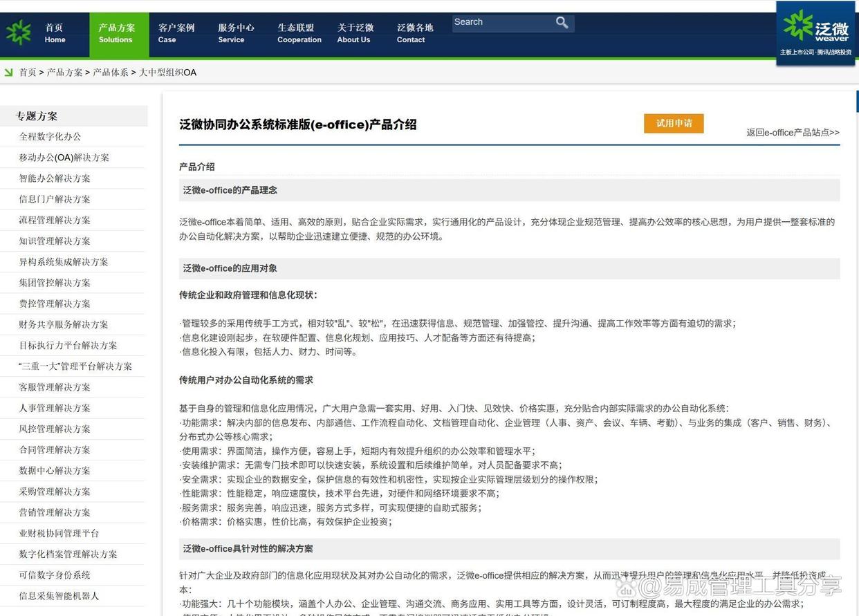
Task: Open the 关于泛微 About Us menu
Action: 355,33
